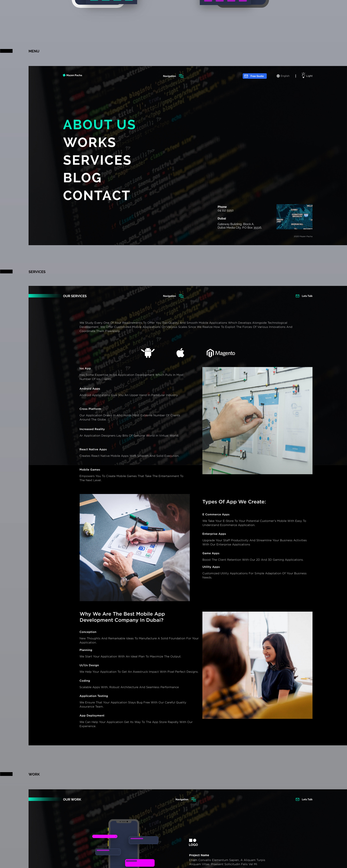This screenshot has height=868, width=347.
Task: Click the Lets Talk envelope in Services header
Action: 298,296
